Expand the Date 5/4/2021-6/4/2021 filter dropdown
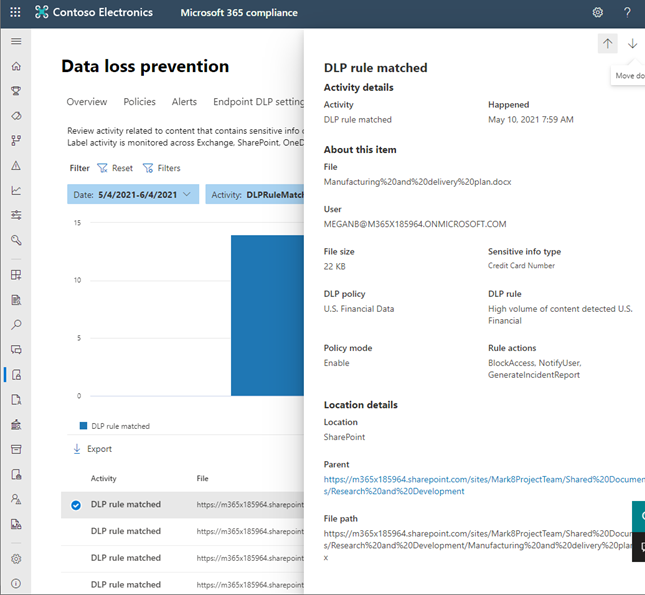This screenshot has height=595, width=645. (133, 194)
